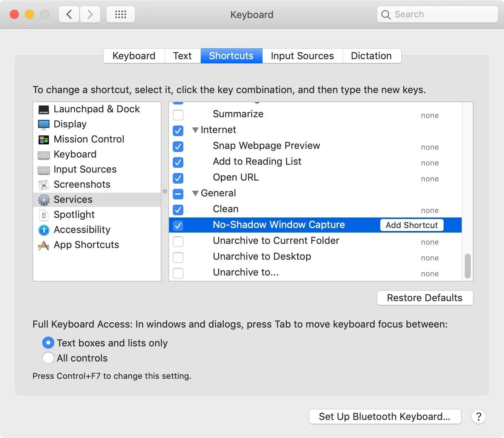Click none shortcut for Unarchive to...
The height and width of the screenshot is (438, 504).
click(x=430, y=274)
